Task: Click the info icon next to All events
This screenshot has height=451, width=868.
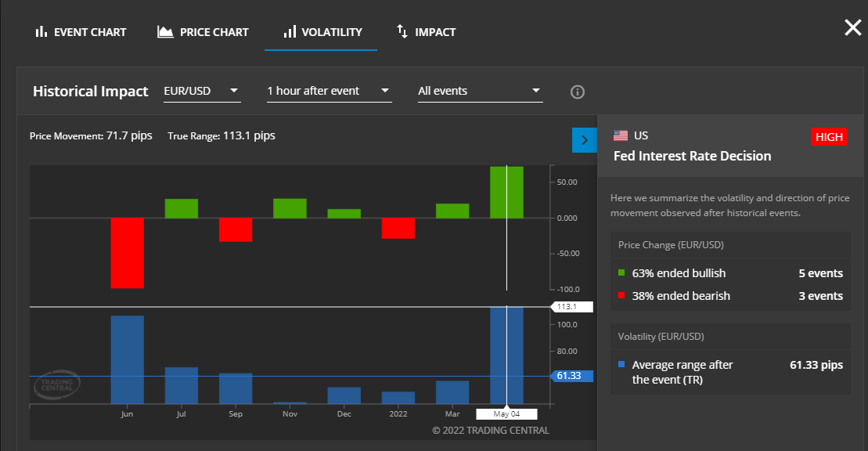Action: coord(578,92)
